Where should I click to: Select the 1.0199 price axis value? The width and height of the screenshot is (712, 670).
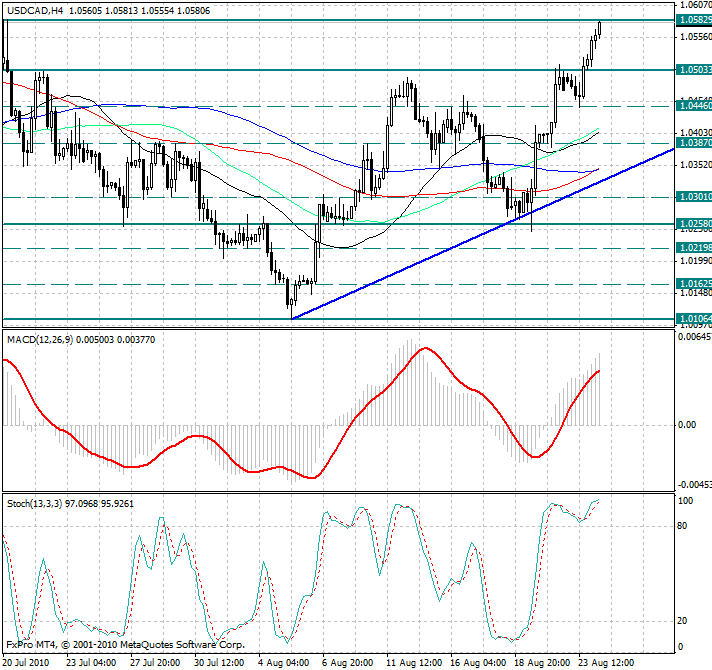(x=696, y=261)
